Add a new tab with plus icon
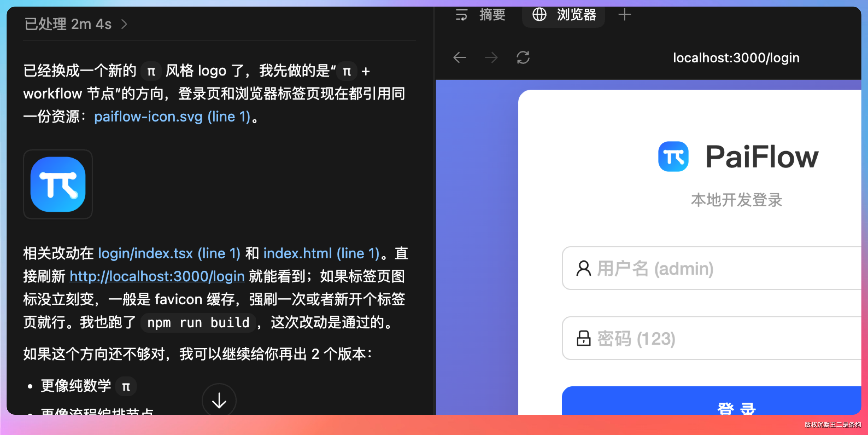 pyautogui.click(x=624, y=15)
